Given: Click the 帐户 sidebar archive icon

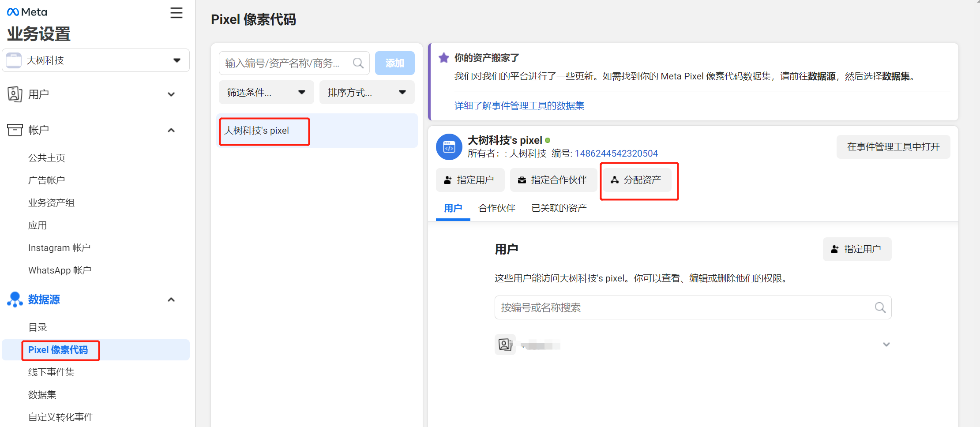Looking at the screenshot, I should [15, 130].
